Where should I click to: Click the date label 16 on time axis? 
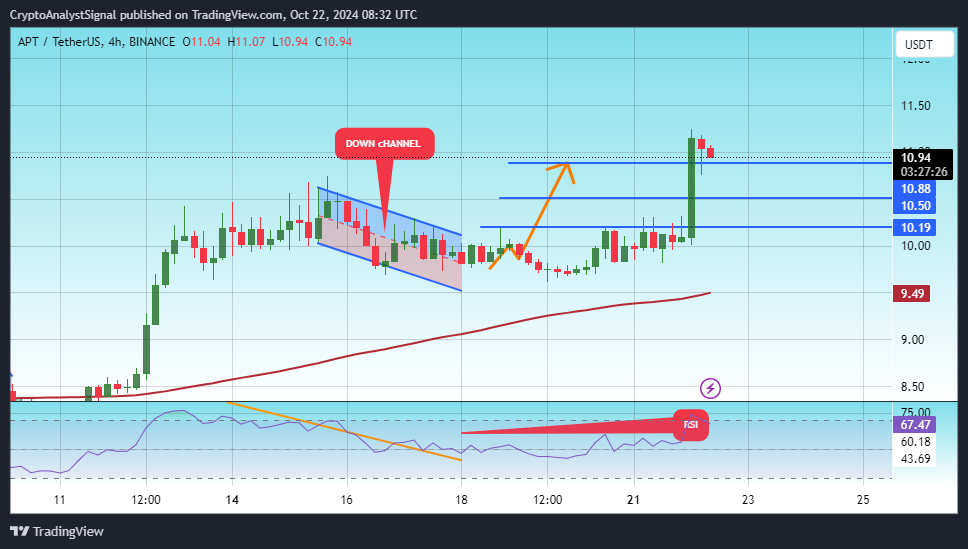(346, 500)
